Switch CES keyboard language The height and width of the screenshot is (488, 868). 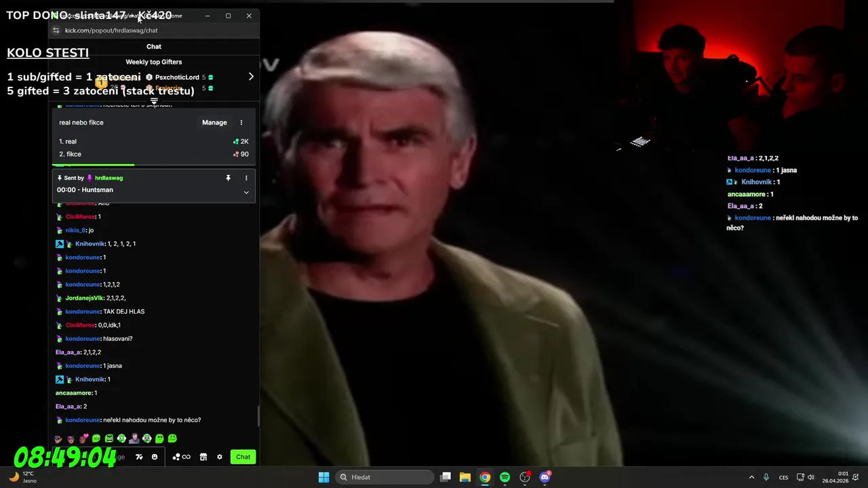click(784, 477)
